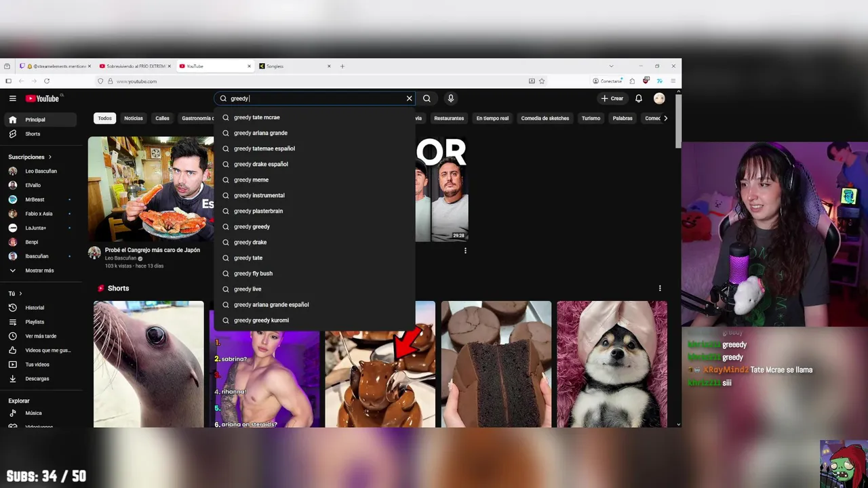The image size is (868, 488).
Task: Select suggestion greedy meme
Action: 314,180
